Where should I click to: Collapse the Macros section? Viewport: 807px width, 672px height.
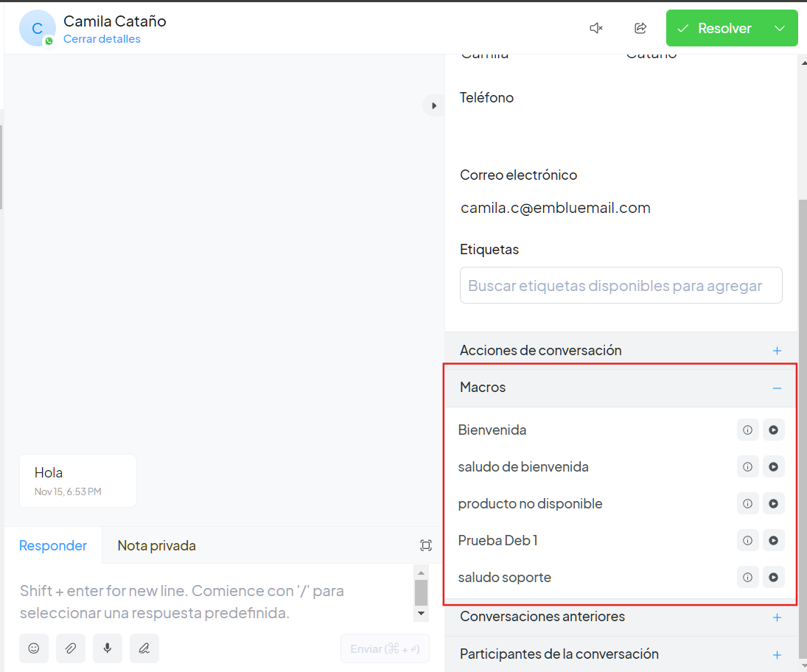pos(777,388)
